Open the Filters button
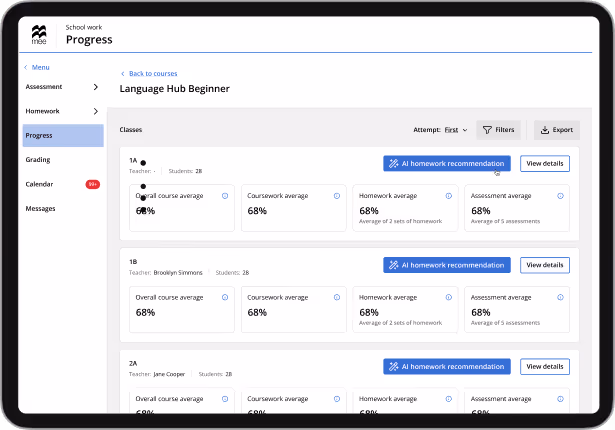The image size is (615, 430). coord(498,130)
